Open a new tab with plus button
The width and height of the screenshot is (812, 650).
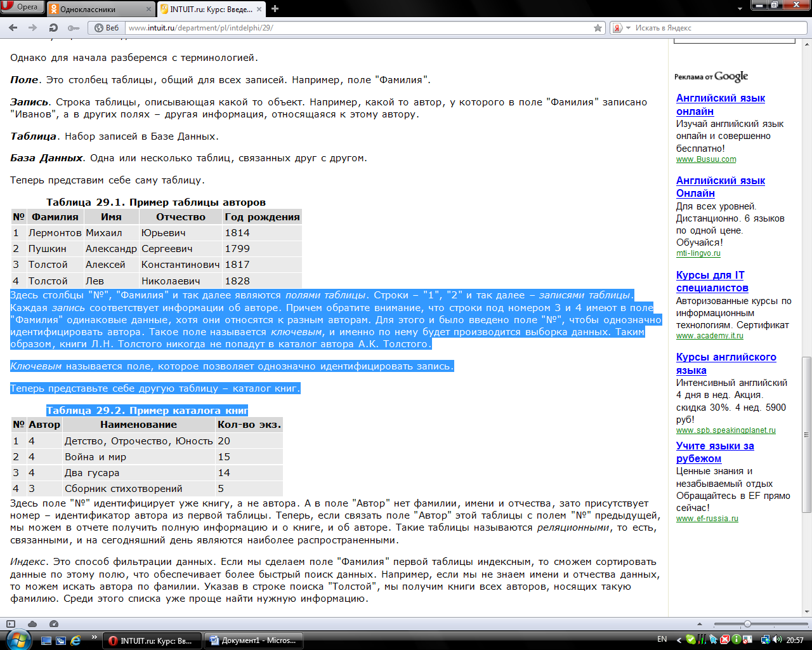[275, 9]
